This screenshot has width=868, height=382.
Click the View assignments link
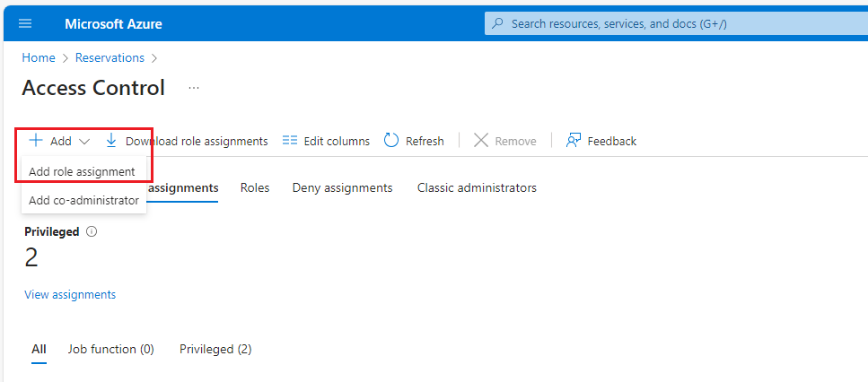tap(70, 294)
